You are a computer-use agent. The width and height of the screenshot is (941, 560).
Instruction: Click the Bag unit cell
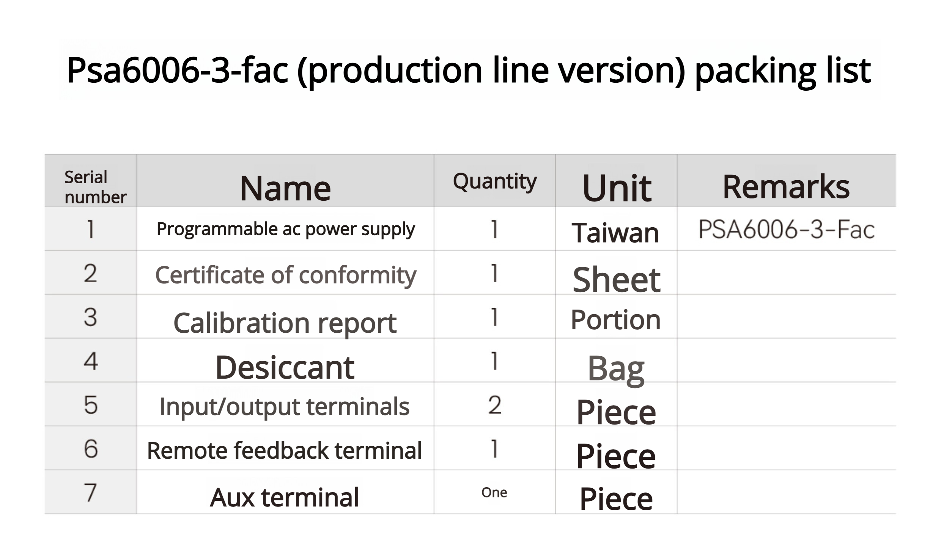(x=616, y=368)
